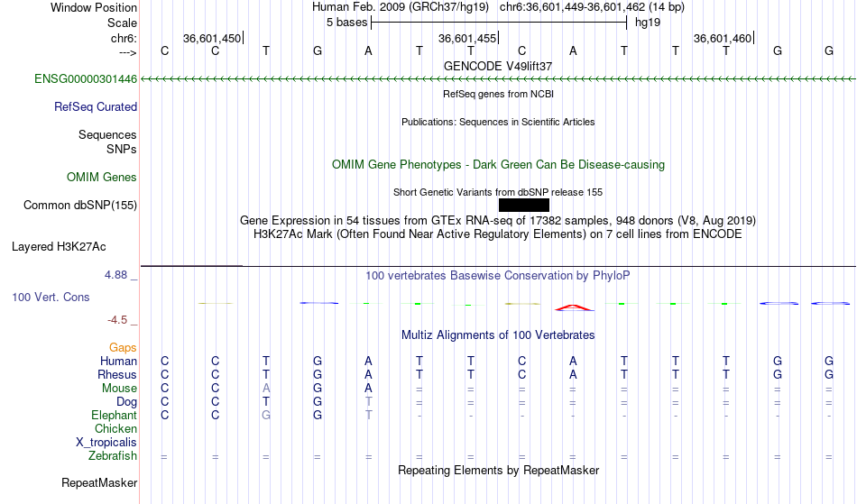Select the OMIM Genes track label
857x504 pixels.
[x=101, y=178]
